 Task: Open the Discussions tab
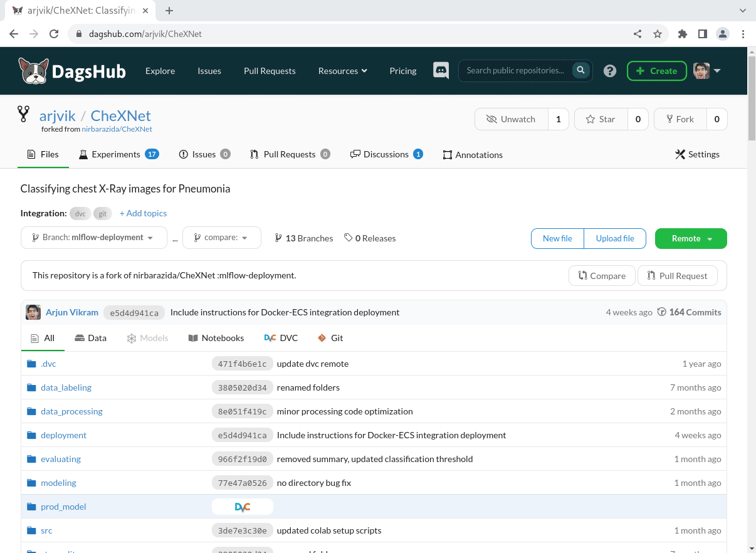[386, 154]
